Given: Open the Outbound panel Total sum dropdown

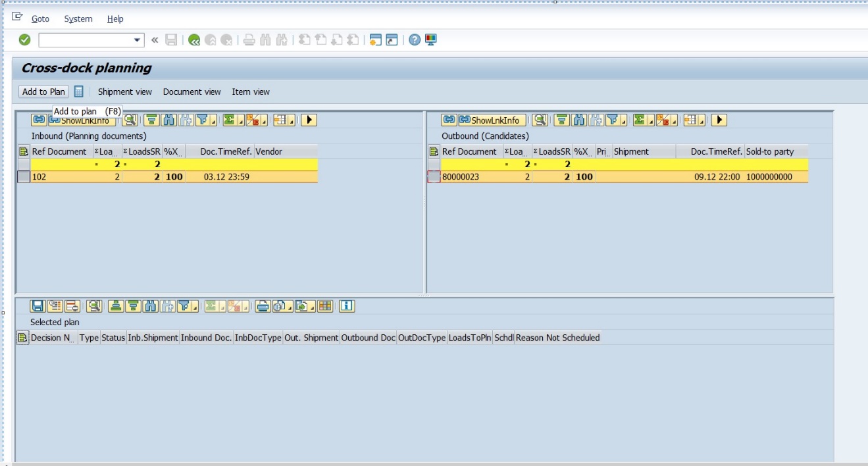Looking at the screenshot, I should click(643, 120).
